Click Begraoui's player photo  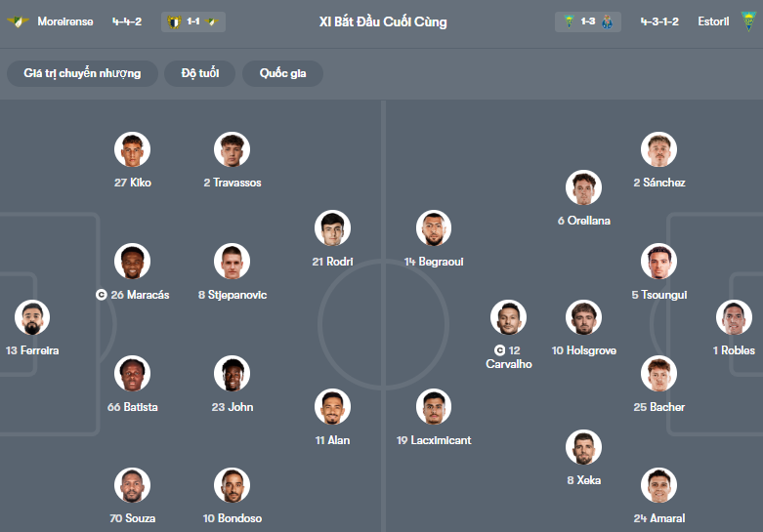point(434,228)
